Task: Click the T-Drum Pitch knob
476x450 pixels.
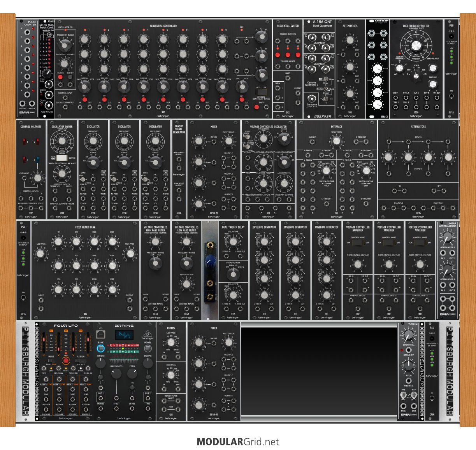Action: pos(408,365)
